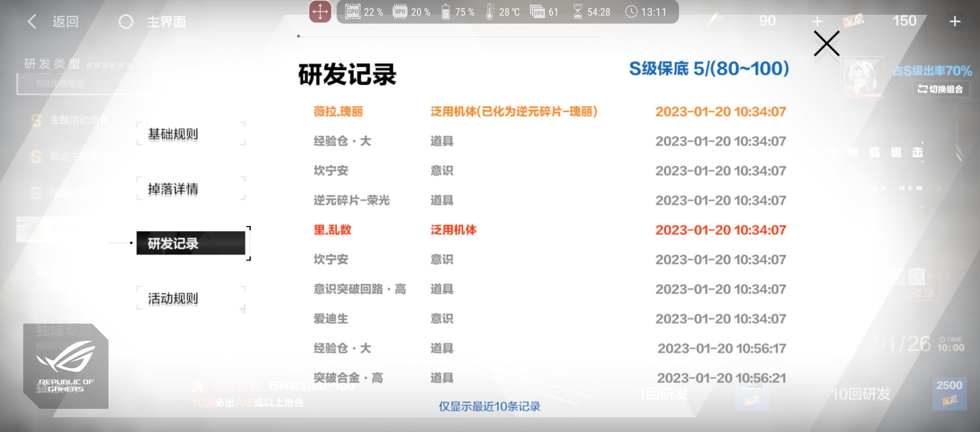Close the 研发记录 dialog with X
Viewport: 980px width, 432px height.
click(827, 44)
